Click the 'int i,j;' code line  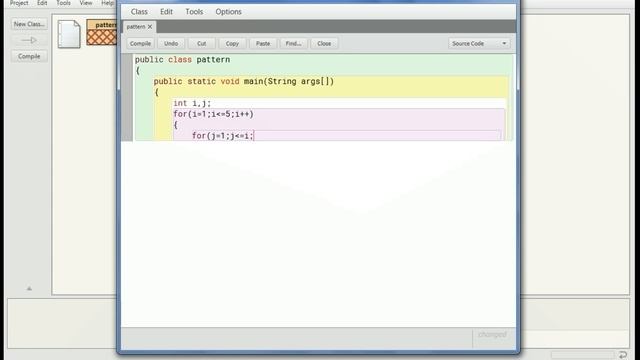192,103
